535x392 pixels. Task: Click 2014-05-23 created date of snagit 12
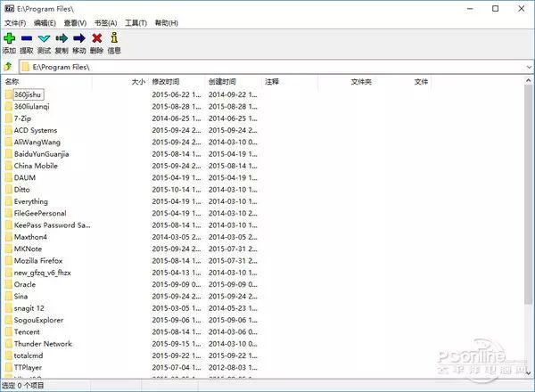pyautogui.click(x=233, y=308)
